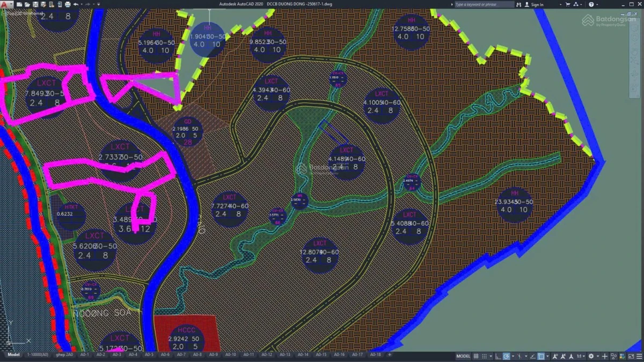Screen dimensions: 644x362
Task: Open the A0-18 layout tab
Action: 375,354
